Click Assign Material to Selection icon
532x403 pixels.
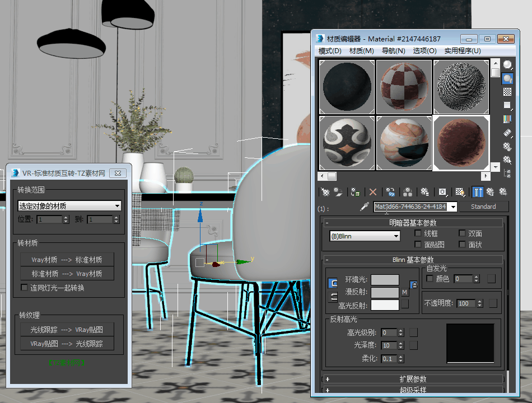tap(355, 192)
